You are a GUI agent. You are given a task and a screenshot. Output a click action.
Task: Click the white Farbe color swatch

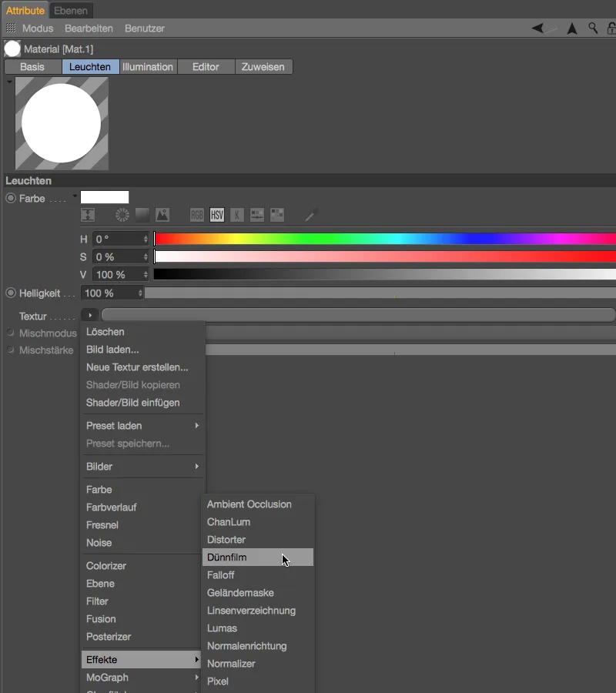coord(105,197)
